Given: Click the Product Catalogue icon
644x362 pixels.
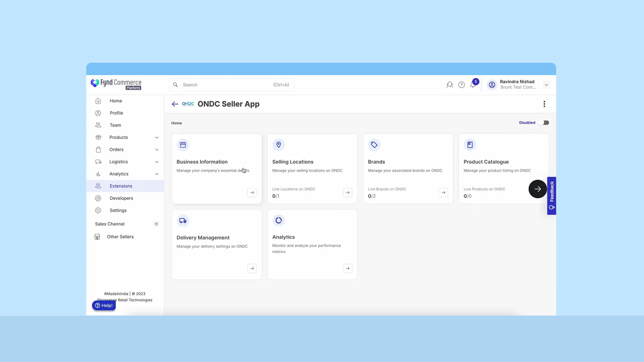Looking at the screenshot, I should [x=470, y=145].
